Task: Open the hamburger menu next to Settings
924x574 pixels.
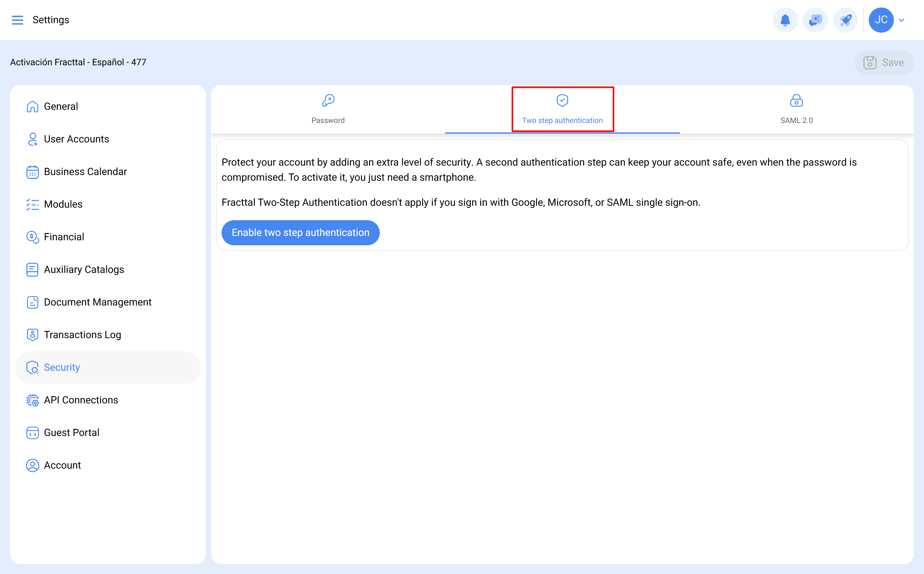Action: pyautogui.click(x=17, y=20)
